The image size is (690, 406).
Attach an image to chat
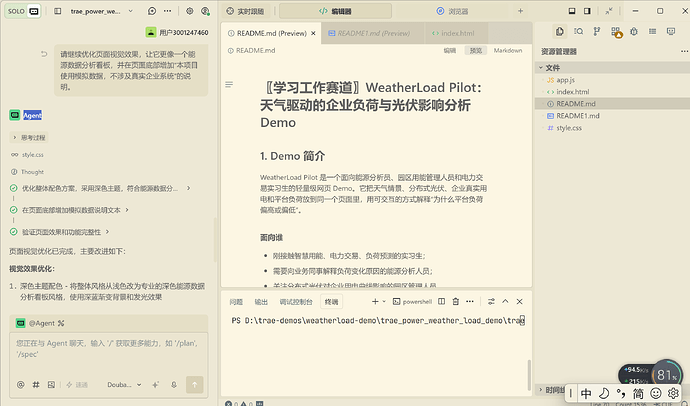pos(51,384)
